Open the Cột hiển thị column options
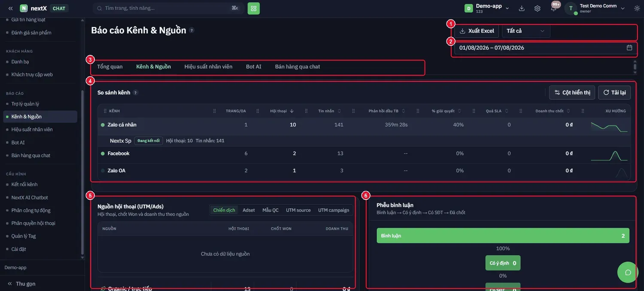644x291 pixels. [572, 92]
